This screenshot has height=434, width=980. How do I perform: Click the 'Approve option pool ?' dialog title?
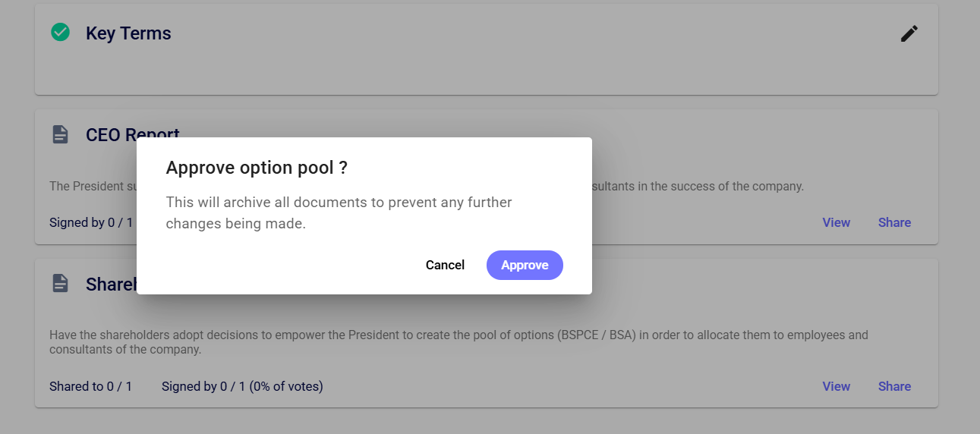coord(257,168)
